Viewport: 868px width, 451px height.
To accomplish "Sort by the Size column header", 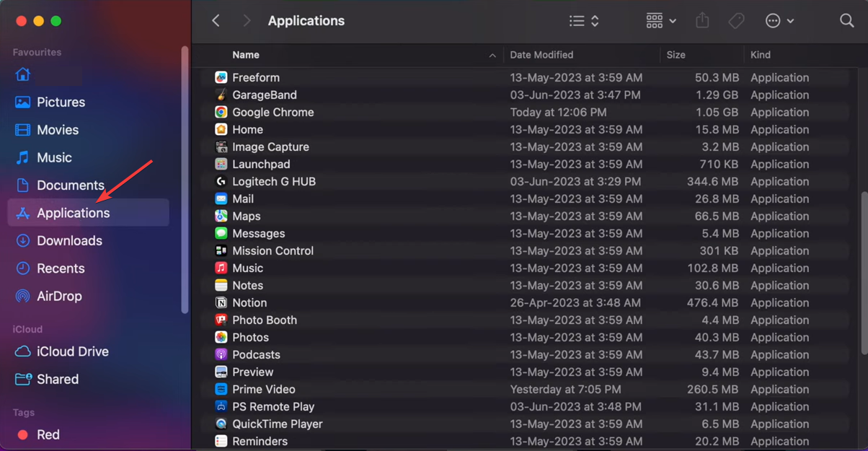I will pos(676,55).
